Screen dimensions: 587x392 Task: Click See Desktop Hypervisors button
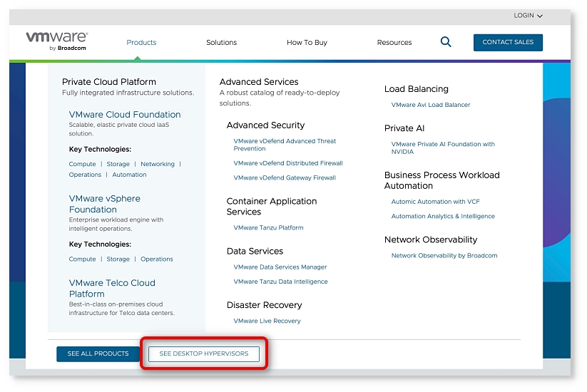coord(203,354)
